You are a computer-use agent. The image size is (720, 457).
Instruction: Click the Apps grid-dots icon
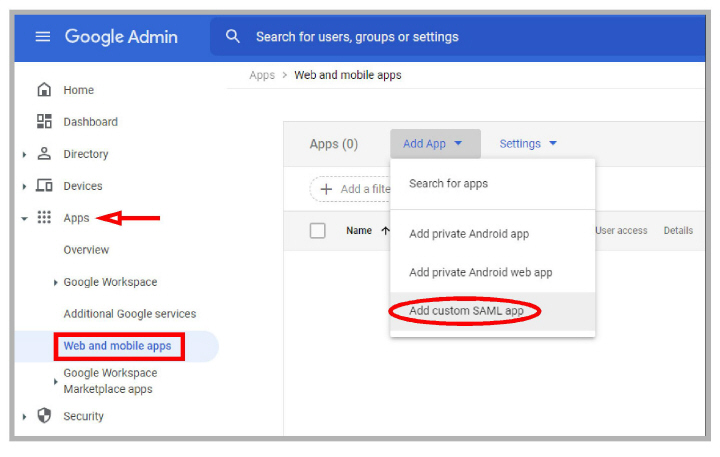click(44, 217)
